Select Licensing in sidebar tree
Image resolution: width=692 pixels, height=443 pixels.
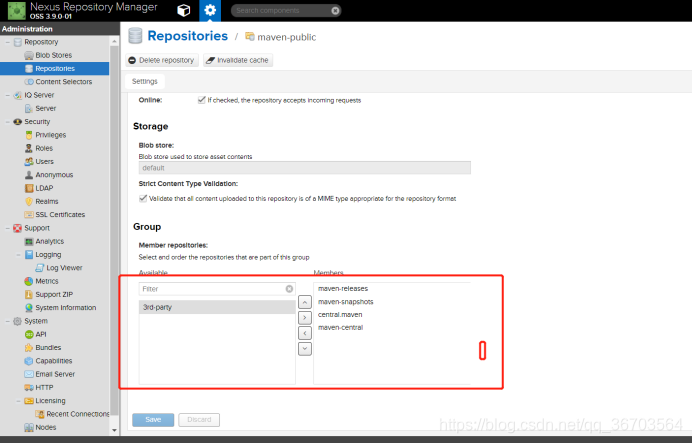pos(50,401)
